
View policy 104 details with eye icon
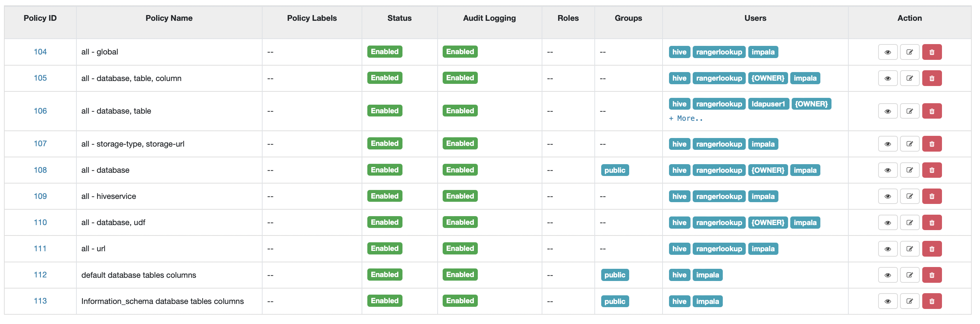(x=887, y=52)
